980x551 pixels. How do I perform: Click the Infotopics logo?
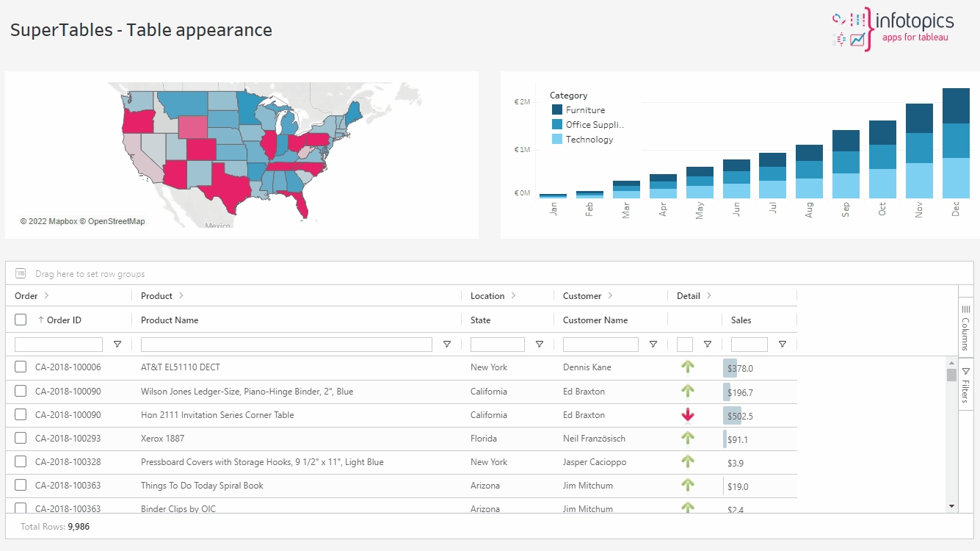tap(893, 29)
